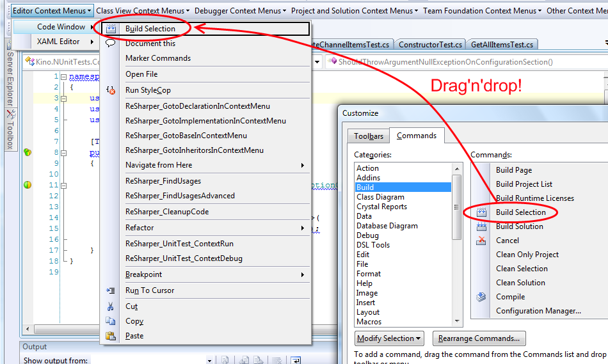The height and width of the screenshot is (364, 608).
Task: Click ReSharper_UnitTest_ContextRun menu entry
Action: point(179,244)
